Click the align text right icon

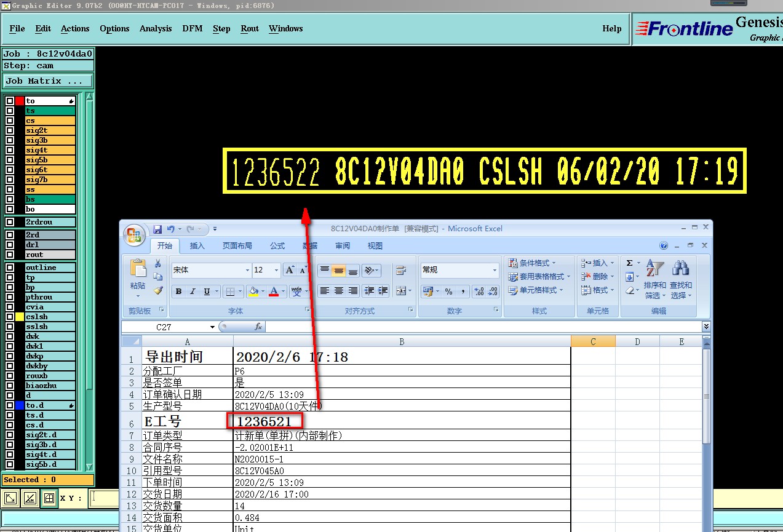pos(353,291)
